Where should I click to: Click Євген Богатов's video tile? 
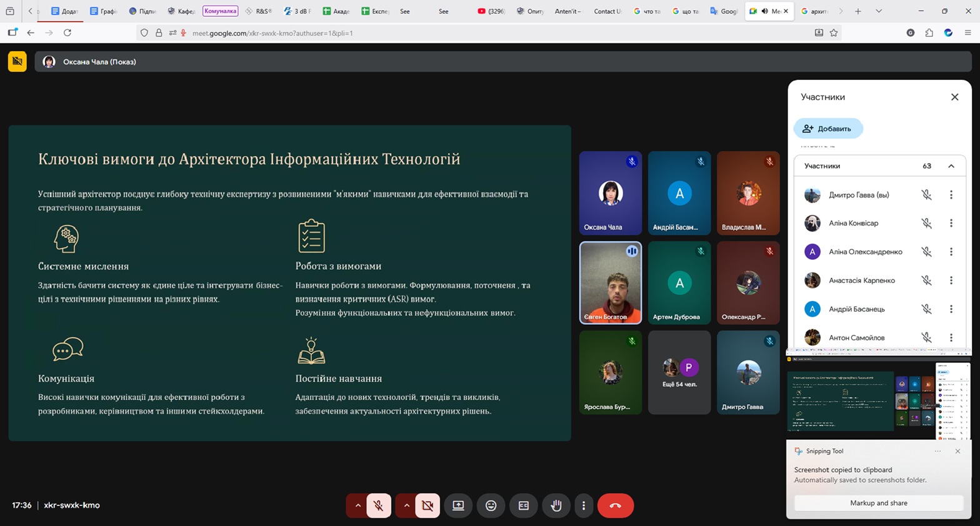pyautogui.click(x=611, y=282)
